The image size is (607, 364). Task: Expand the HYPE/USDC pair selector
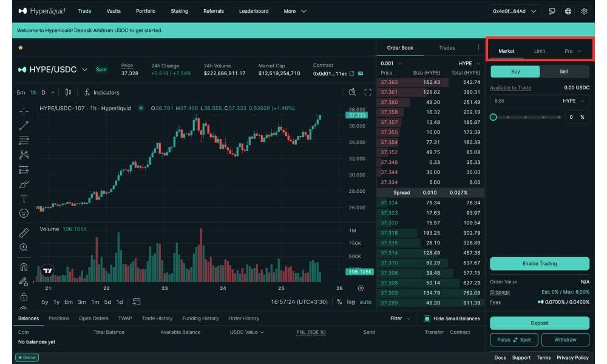(84, 69)
